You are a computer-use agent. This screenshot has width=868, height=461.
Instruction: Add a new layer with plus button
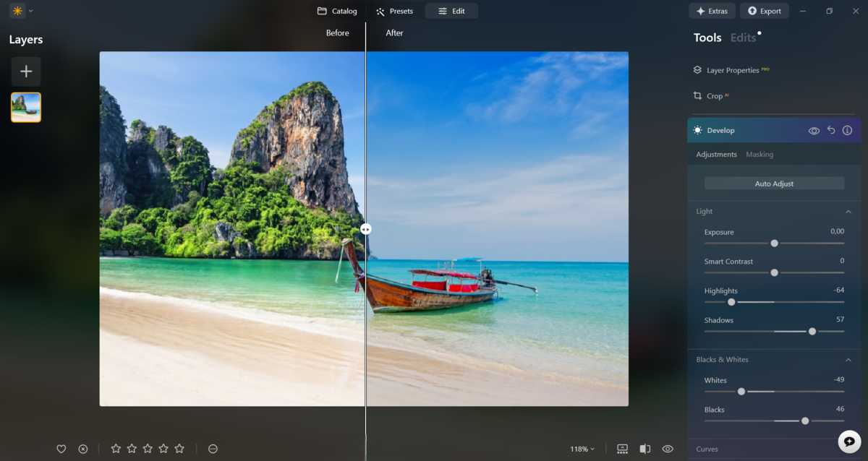click(26, 72)
